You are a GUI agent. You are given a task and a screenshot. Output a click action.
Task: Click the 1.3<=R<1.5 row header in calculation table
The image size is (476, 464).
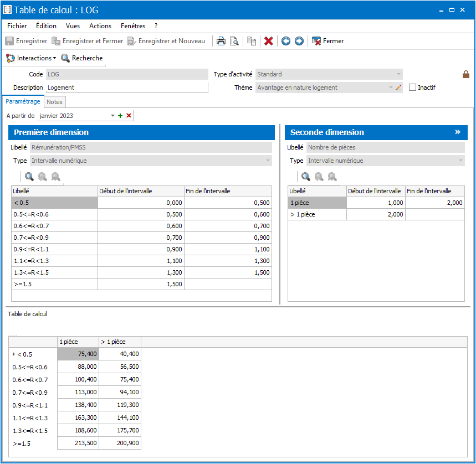[33, 431]
